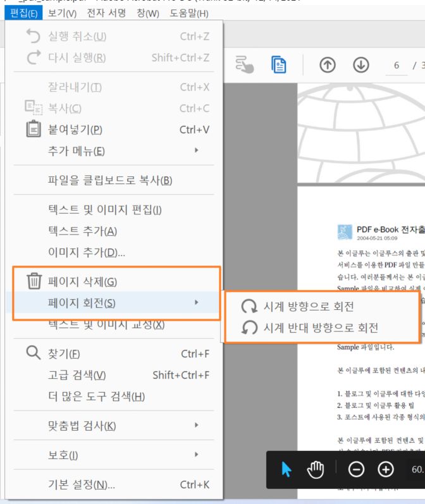
Task: Zoom in with the plus button
Action: pyautogui.click(x=385, y=470)
